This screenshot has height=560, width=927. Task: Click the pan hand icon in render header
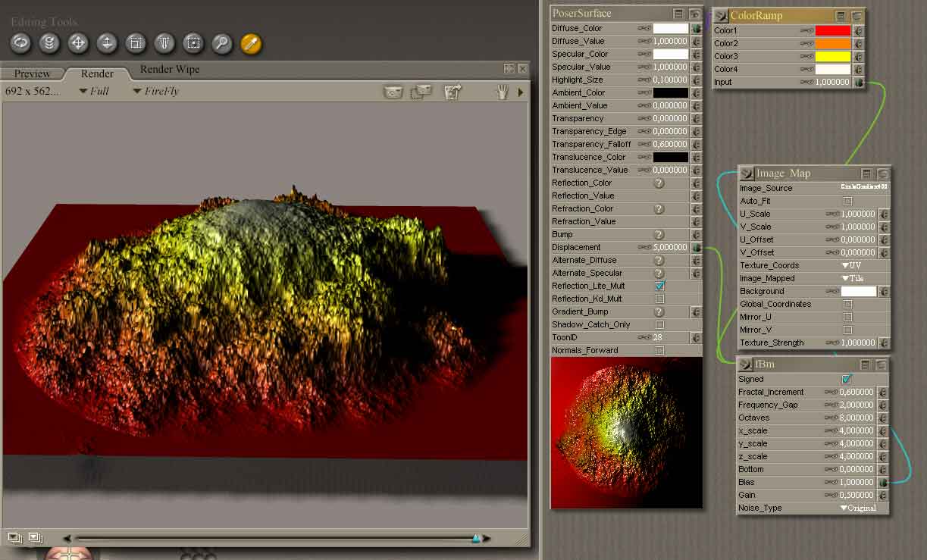501,92
